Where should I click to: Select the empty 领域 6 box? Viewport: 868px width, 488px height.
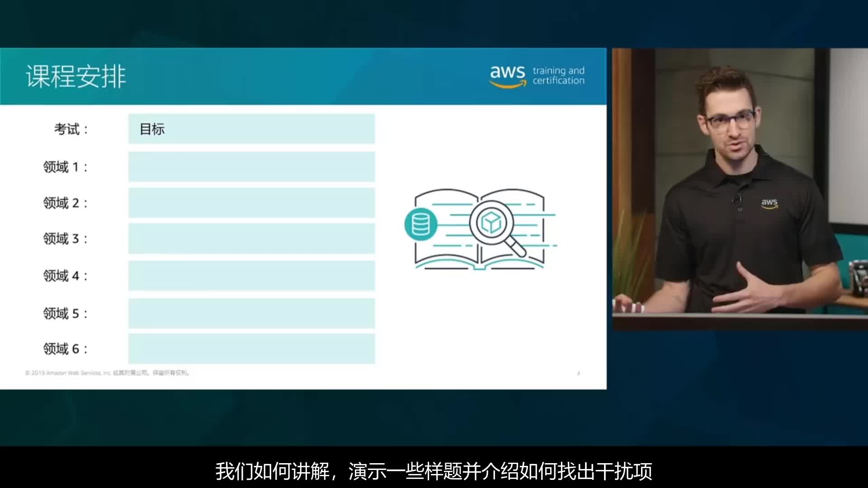pos(251,348)
